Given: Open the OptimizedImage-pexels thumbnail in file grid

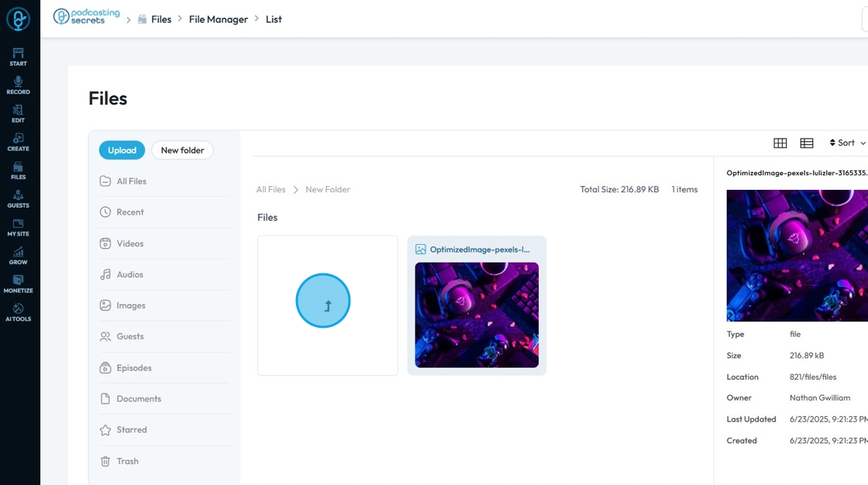Looking at the screenshot, I should tap(477, 315).
